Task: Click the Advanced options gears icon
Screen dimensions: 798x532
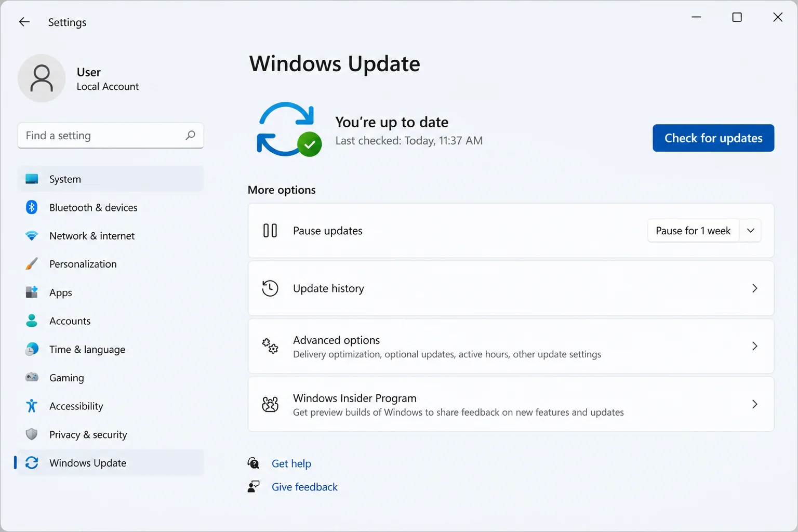Action: click(x=270, y=346)
